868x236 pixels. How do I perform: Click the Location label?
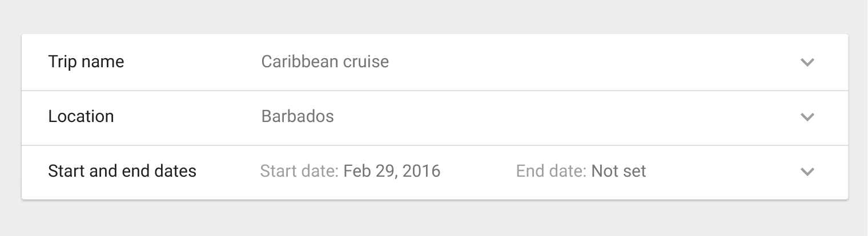tap(81, 116)
